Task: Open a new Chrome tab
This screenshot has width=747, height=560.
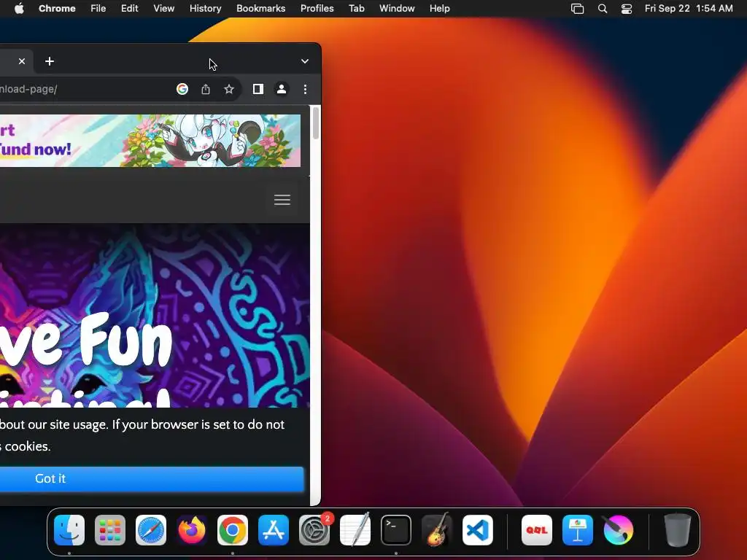Action: 50,61
